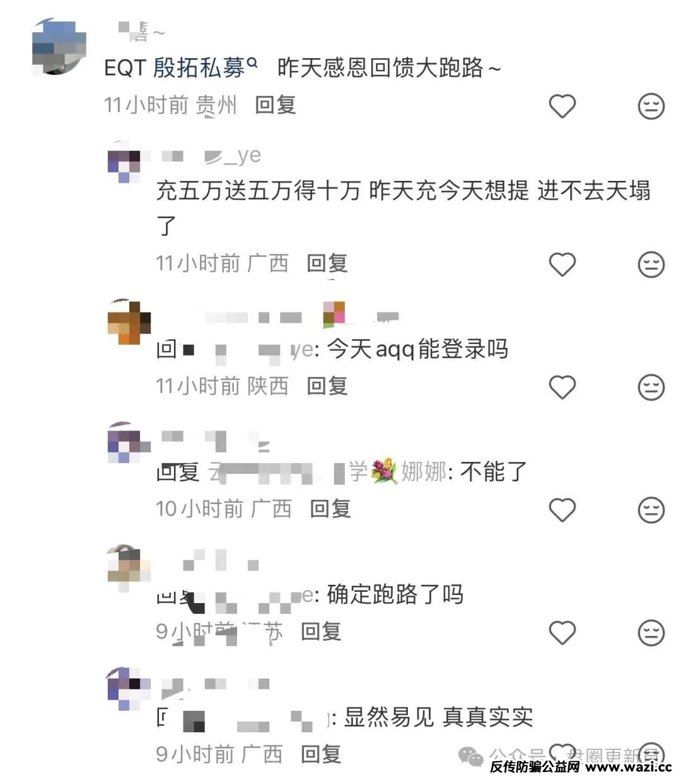Like the EQT 殷拓私募 top comment
This screenshot has width=681, height=784.
[562, 106]
